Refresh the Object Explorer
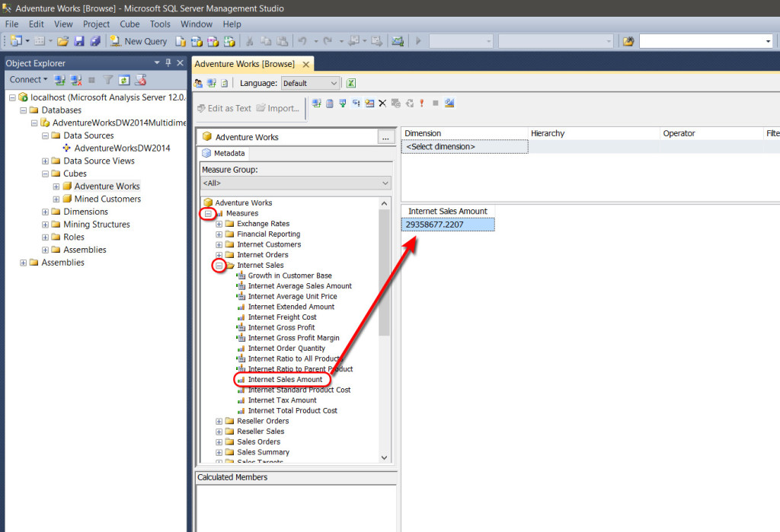 tap(124, 79)
